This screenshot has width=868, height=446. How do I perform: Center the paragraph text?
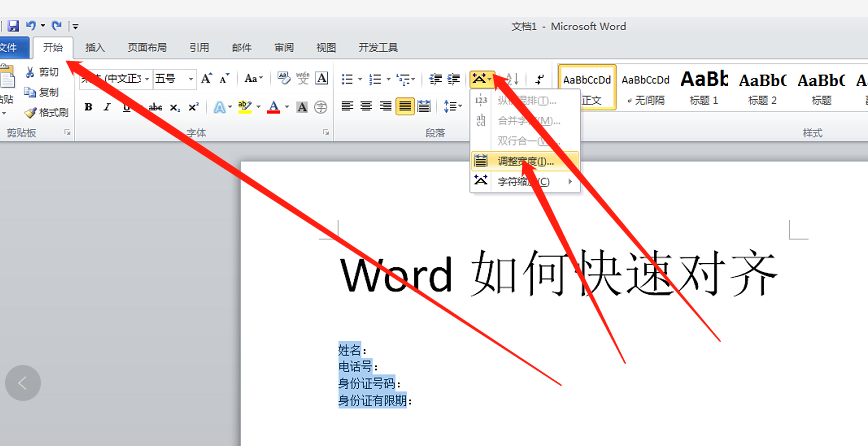pyautogui.click(x=366, y=106)
